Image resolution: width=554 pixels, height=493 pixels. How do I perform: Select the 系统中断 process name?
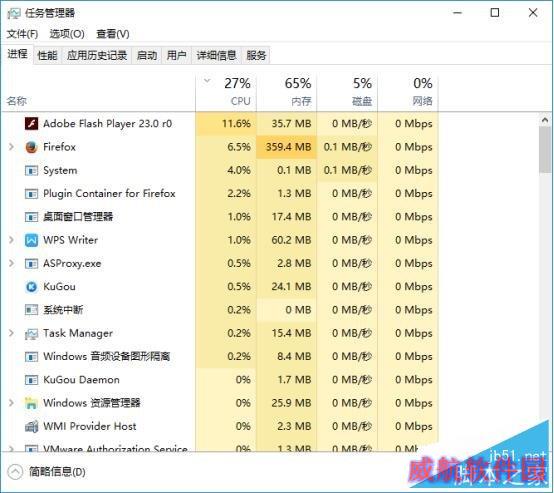(63, 310)
